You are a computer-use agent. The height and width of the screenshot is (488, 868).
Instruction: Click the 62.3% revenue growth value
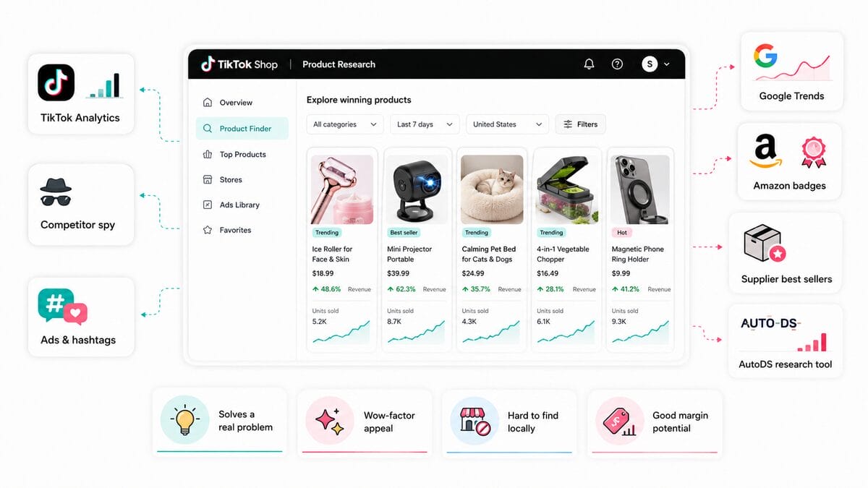[401, 289]
